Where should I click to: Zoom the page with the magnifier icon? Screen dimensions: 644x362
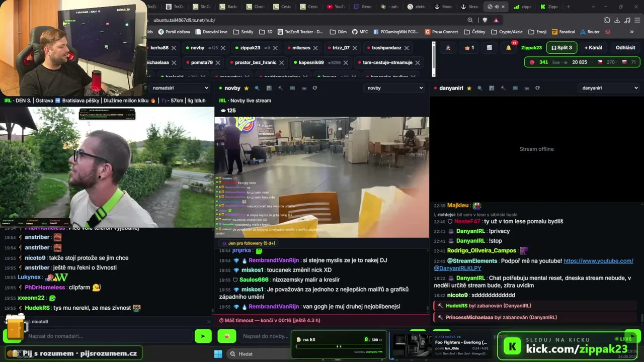click(470, 20)
